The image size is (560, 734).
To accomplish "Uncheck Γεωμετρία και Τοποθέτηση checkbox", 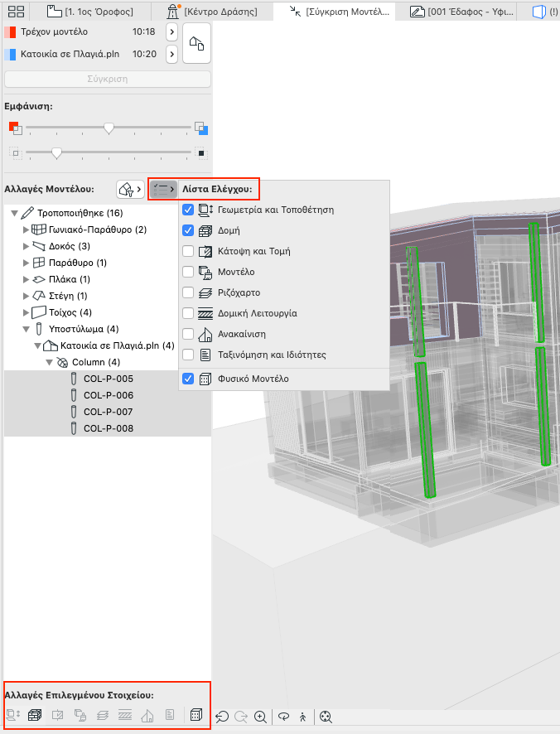I will (x=188, y=210).
